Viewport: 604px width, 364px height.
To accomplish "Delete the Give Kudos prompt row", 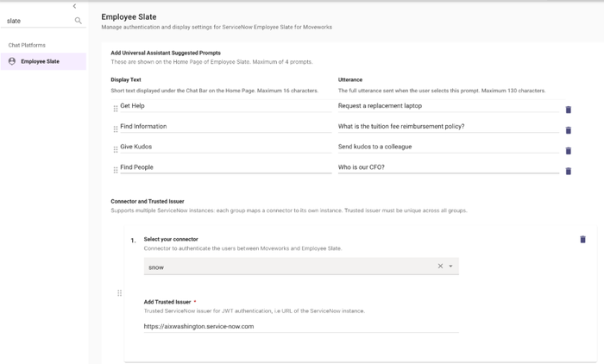I will 568,151.
